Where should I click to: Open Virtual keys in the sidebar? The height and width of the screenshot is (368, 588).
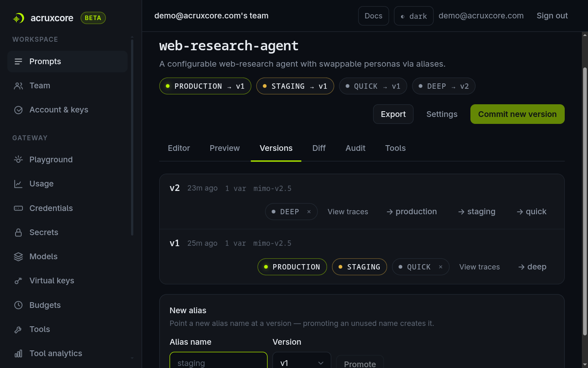point(67,280)
